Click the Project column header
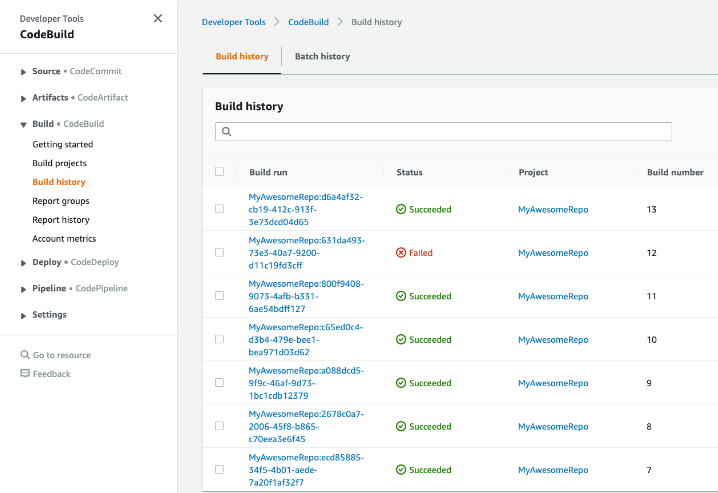 click(533, 172)
